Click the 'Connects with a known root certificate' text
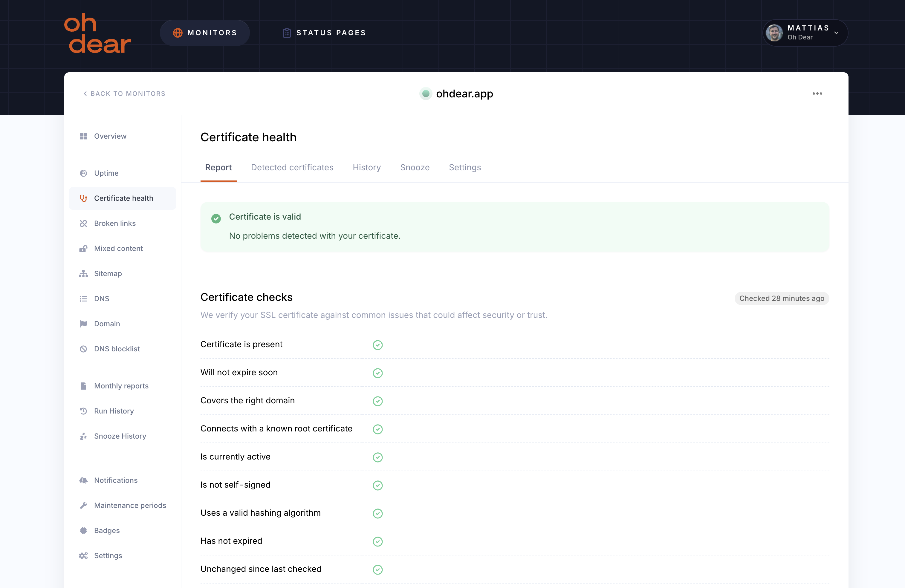This screenshot has height=588, width=905. click(276, 429)
